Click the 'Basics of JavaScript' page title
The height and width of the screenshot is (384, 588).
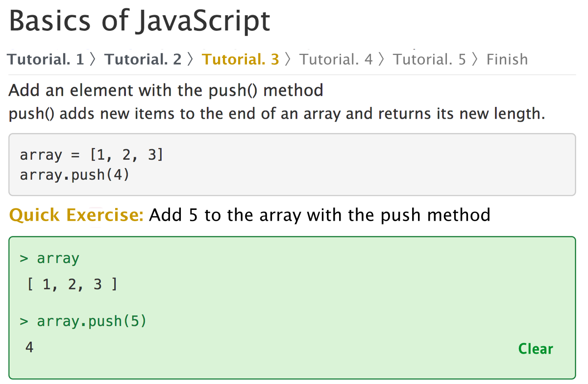click(140, 21)
